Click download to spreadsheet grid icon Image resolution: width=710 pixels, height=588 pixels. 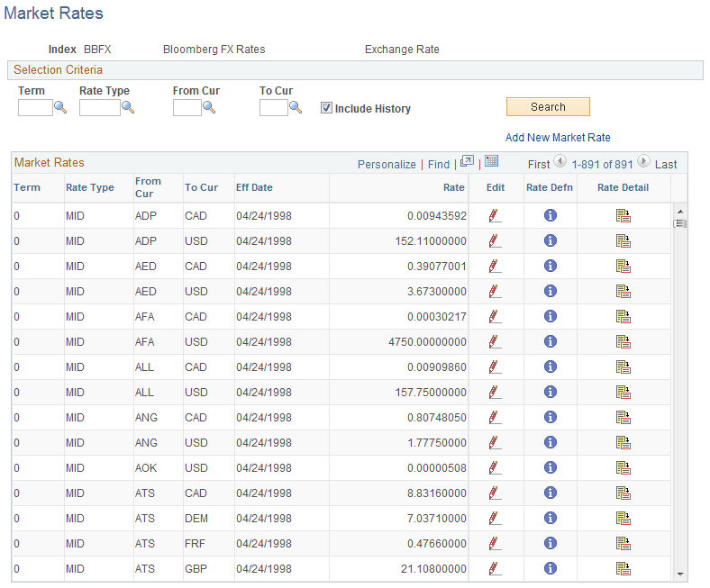(491, 160)
